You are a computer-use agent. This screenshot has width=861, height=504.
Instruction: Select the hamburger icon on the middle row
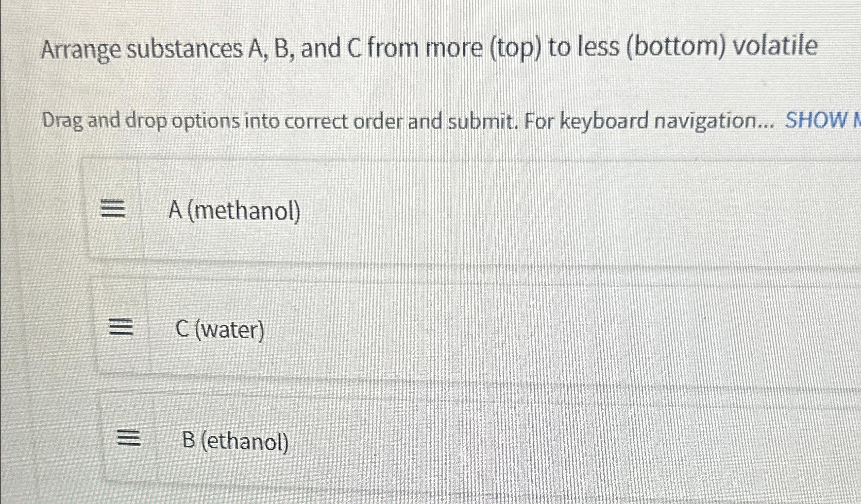[x=121, y=326]
